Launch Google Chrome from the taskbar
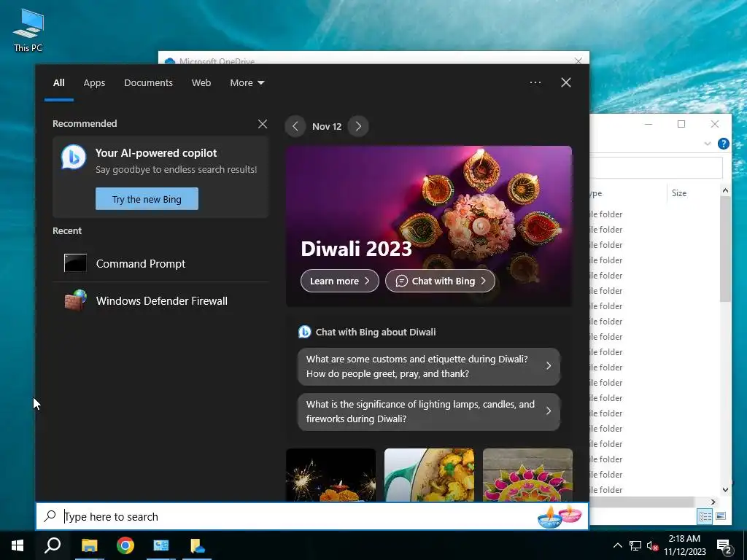The image size is (747, 560). point(125,545)
